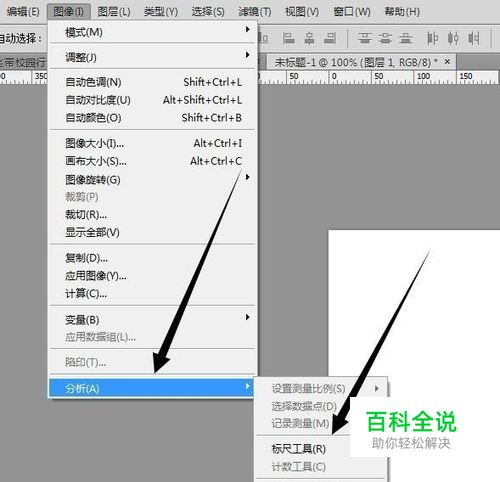This screenshot has height=482, width=500.
Task: Select 裁切(R)... menu item
Action: 153,214
